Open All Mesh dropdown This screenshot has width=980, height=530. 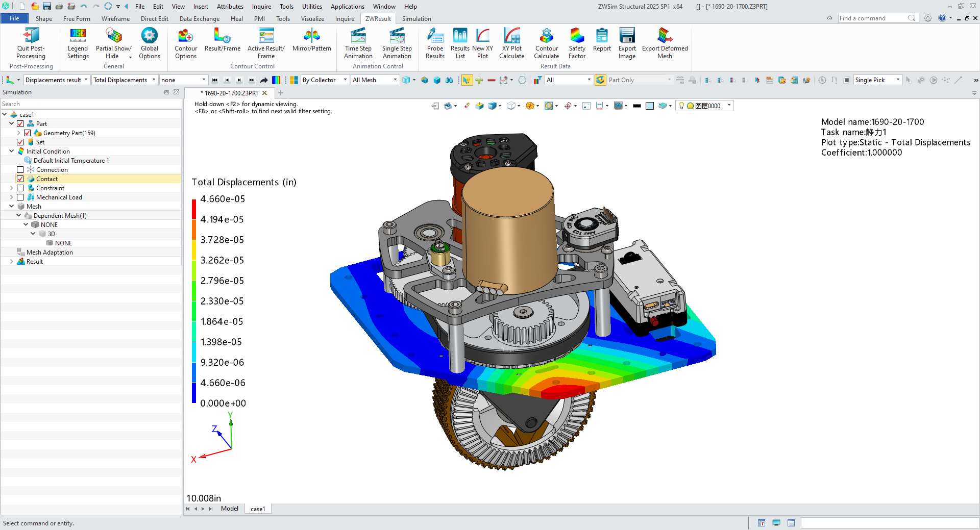(375, 80)
